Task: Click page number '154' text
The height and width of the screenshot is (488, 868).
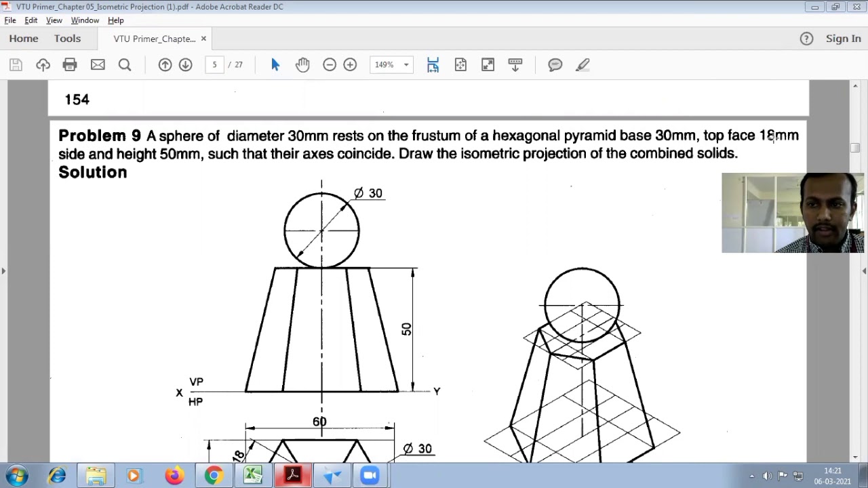Action: point(77,100)
